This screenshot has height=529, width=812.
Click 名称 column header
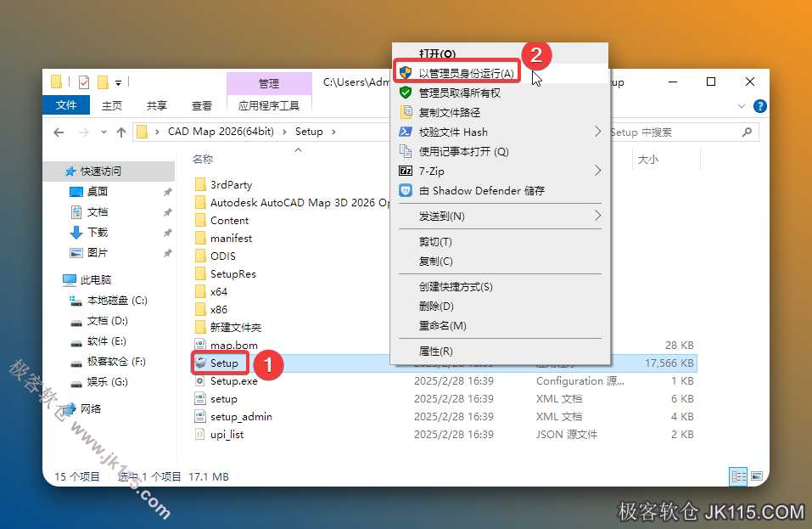point(203,159)
